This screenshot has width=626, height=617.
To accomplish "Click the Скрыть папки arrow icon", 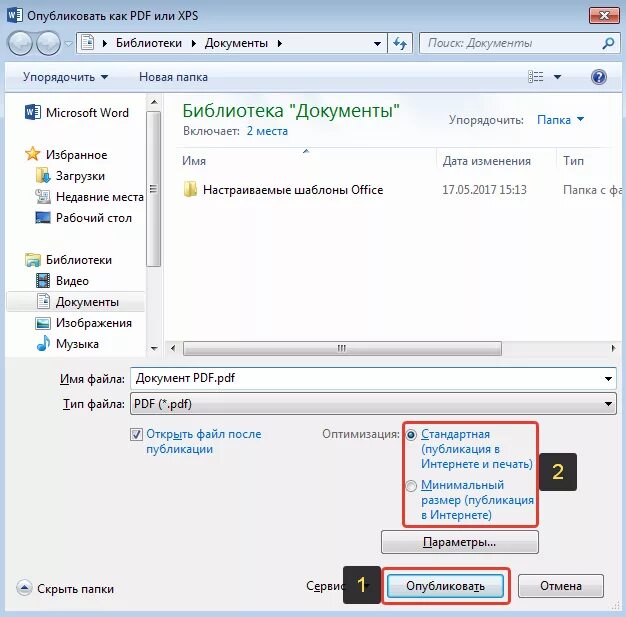I will pyautogui.click(x=24, y=588).
